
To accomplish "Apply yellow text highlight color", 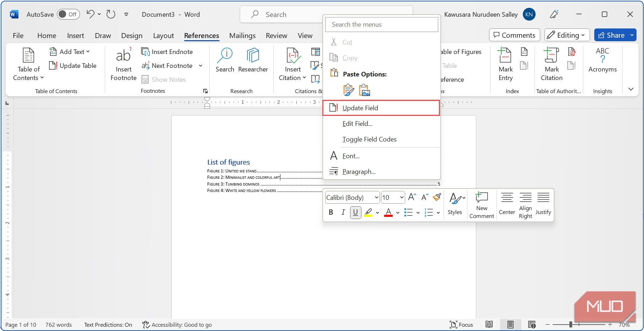I will 368,213.
